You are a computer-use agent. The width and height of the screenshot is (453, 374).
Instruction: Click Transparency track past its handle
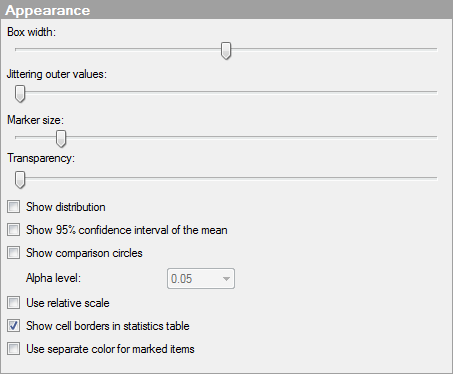click(x=231, y=178)
